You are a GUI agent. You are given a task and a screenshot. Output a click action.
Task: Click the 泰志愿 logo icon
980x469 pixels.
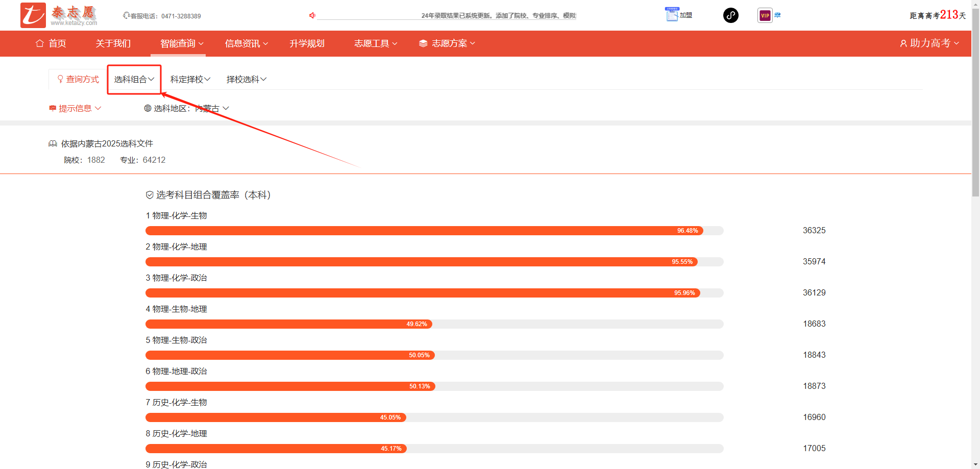point(33,15)
